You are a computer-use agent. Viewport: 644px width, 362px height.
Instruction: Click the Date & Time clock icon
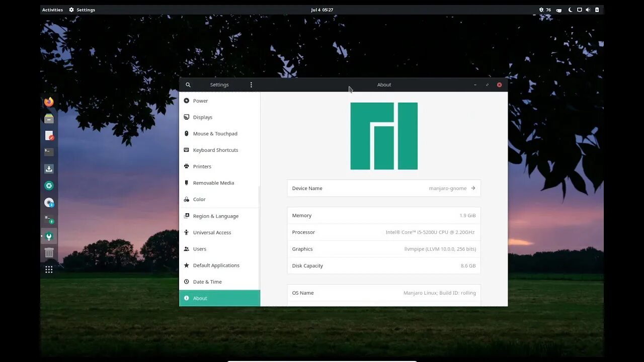[187, 282]
